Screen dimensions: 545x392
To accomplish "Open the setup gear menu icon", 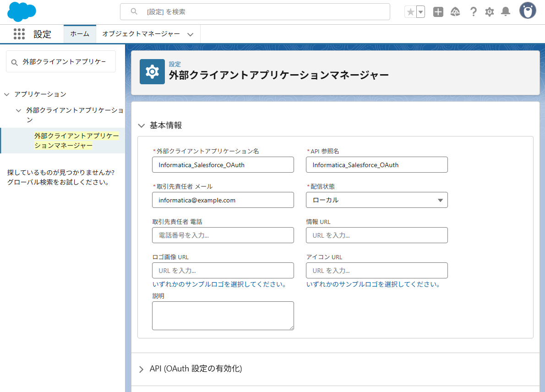I will tap(490, 12).
